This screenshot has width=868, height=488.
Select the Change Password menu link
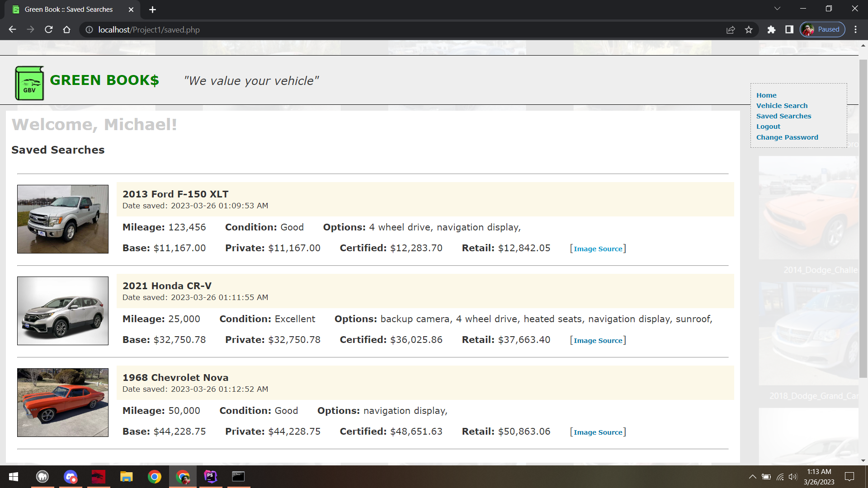pyautogui.click(x=787, y=137)
